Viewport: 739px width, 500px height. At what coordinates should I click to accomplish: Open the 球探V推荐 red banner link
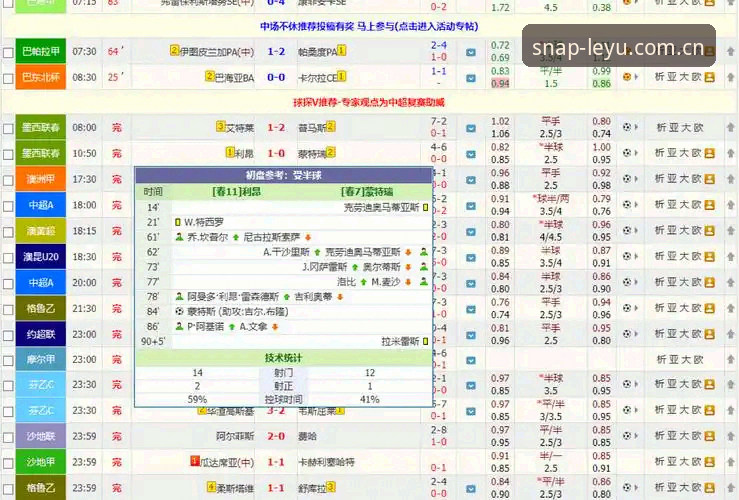tap(369, 102)
